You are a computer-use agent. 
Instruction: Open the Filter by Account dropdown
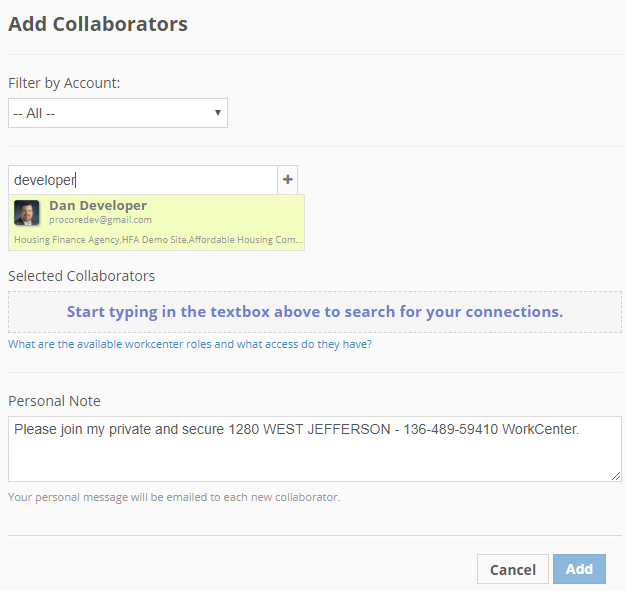pos(118,113)
